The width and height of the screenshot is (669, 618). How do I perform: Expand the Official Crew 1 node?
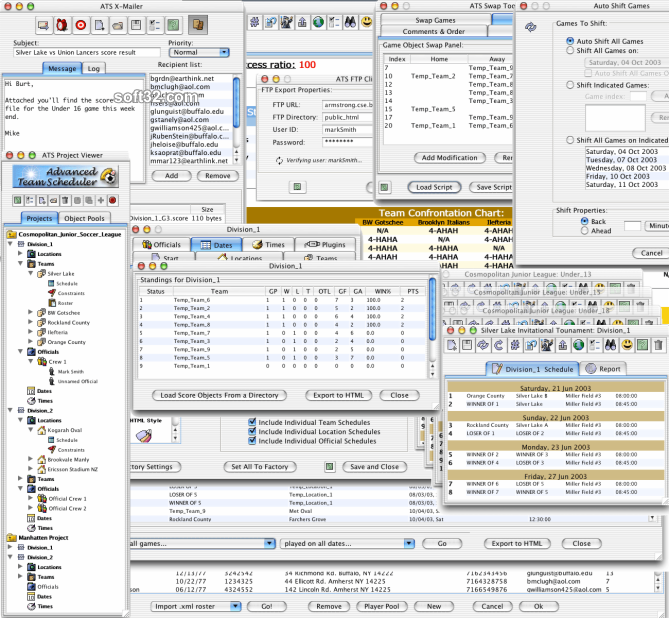coord(30,498)
